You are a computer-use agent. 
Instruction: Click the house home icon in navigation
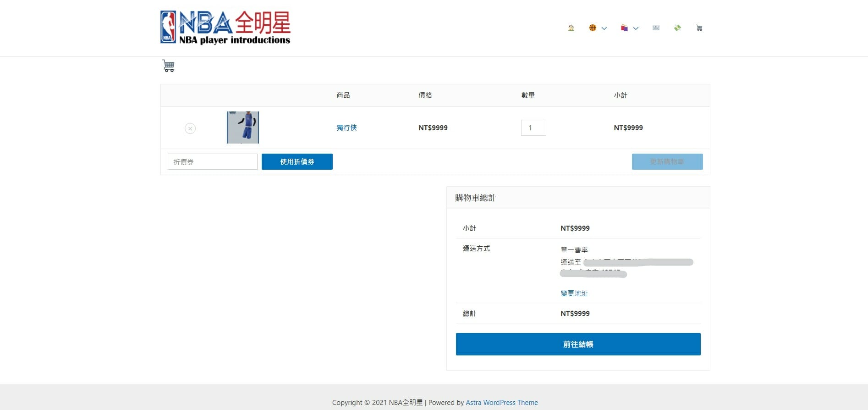click(x=571, y=28)
